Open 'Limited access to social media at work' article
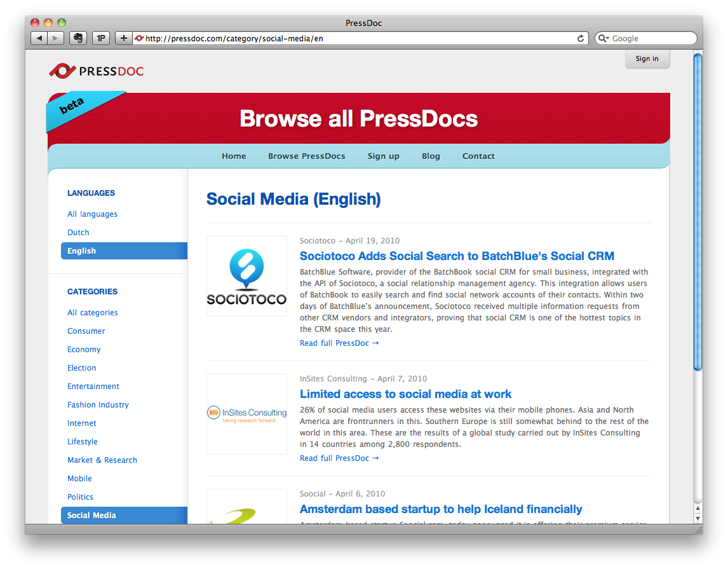Screen dimensions: 728x569 coord(405,394)
